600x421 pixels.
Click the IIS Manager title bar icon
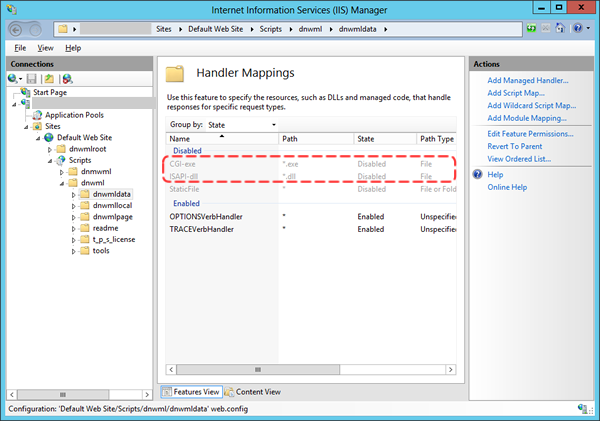pyautogui.click(x=12, y=10)
